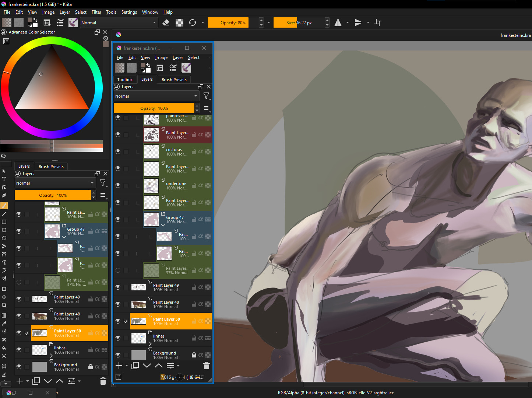Select the Ellipse shape tool
The image size is (532, 398).
tap(4, 230)
